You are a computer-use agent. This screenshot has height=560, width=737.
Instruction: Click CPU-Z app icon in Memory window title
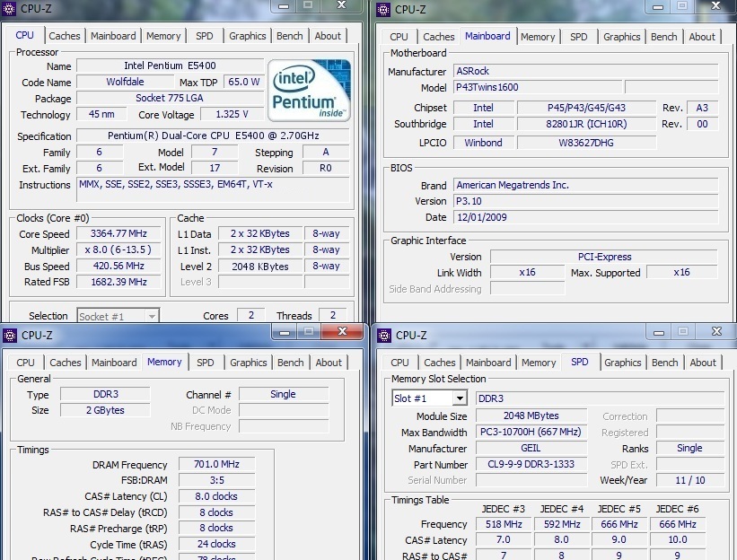pos(10,336)
